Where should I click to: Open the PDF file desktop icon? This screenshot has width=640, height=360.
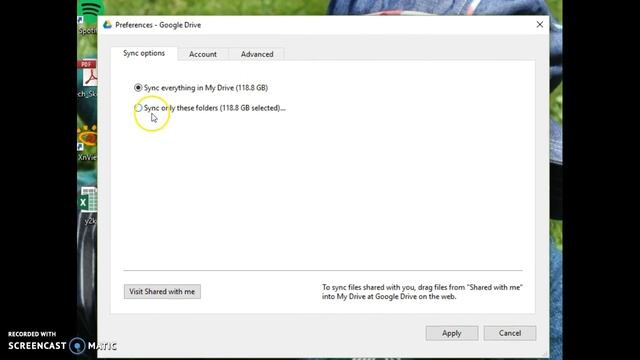[x=88, y=79]
